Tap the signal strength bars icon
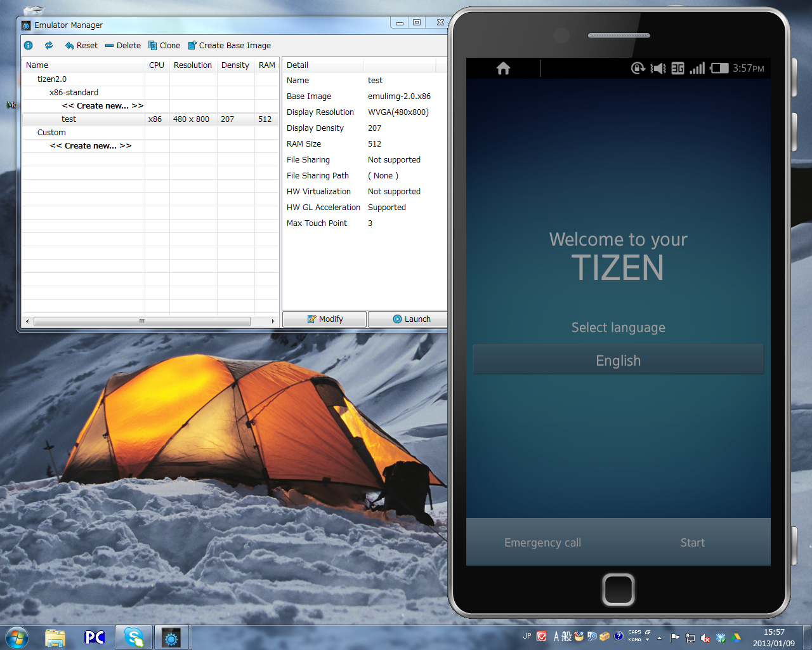Image resolution: width=812 pixels, height=650 pixels. 697,68
